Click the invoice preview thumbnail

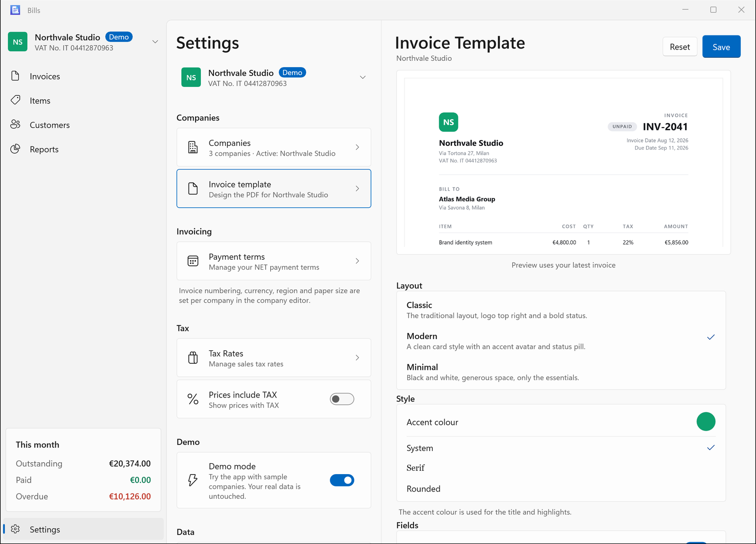[563, 162]
